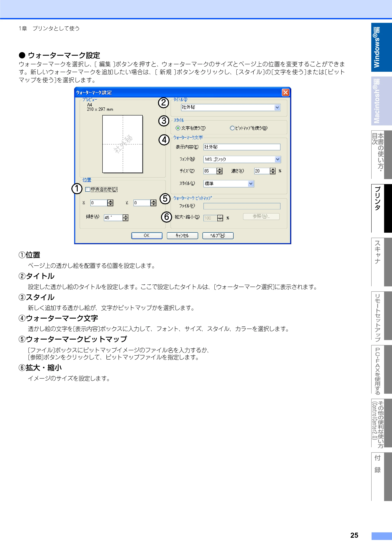Click the OK button
The height and width of the screenshot is (555, 392).
click(147, 235)
